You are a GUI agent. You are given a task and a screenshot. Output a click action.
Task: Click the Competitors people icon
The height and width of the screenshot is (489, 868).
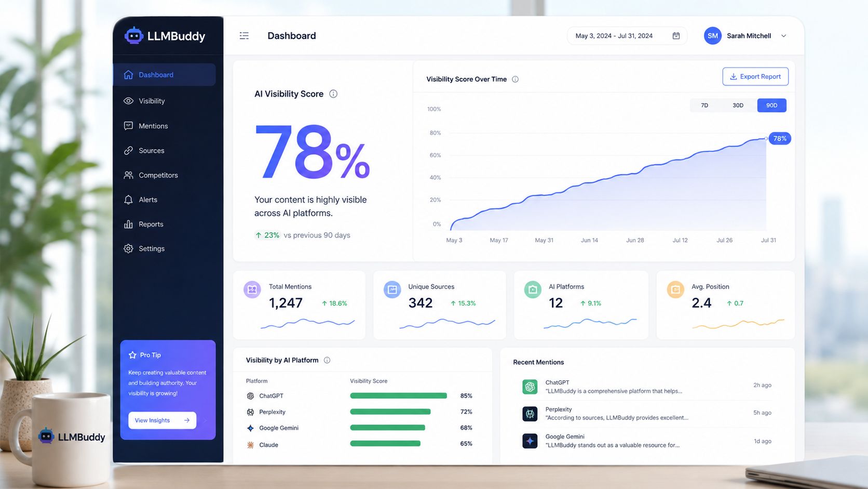(128, 175)
